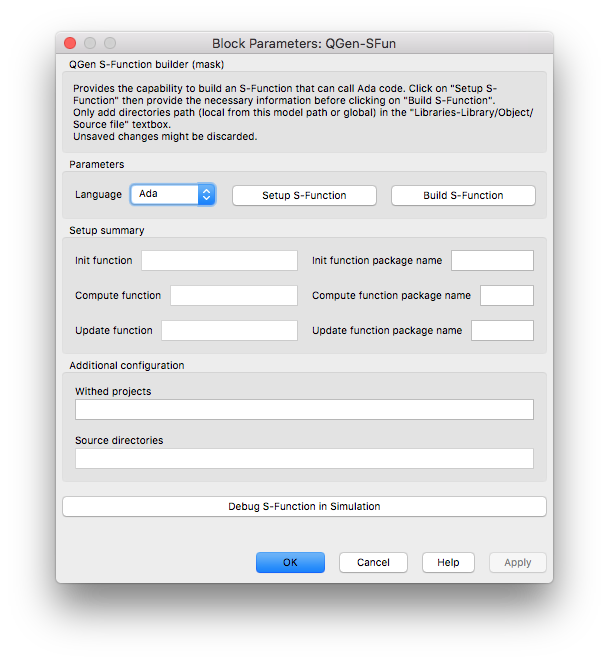609x663 pixels.
Task: Select the 'Parameters' section label
Action: tap(96, 164)
